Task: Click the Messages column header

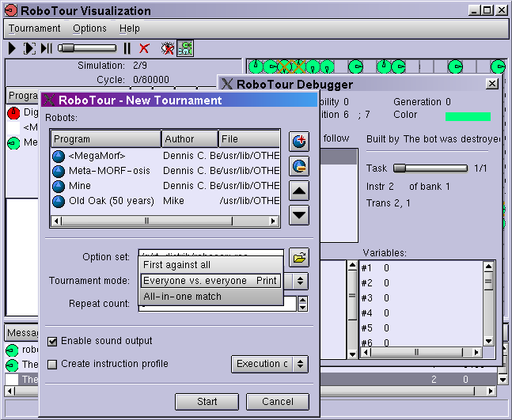Action: pos(22,333)
